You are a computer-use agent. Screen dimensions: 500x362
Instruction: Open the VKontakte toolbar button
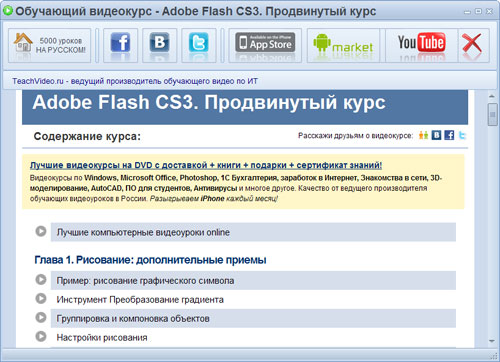click(160, 45)
